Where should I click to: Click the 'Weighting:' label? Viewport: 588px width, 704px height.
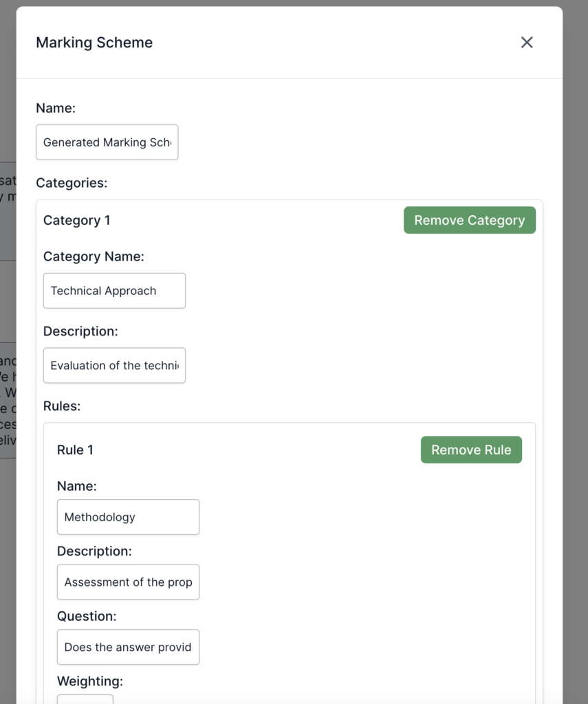[90, 681]
